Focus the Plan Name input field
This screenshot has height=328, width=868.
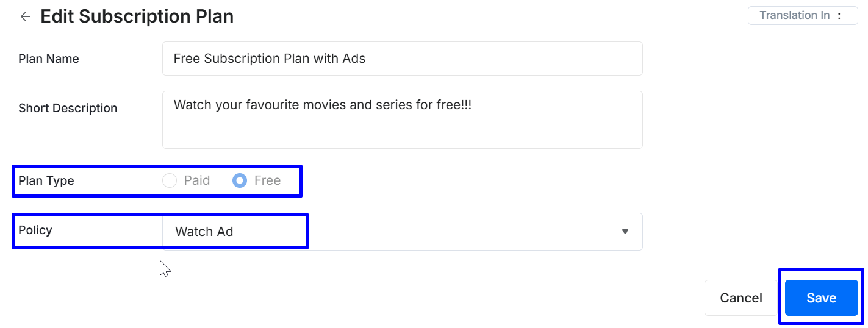(402, 59)
